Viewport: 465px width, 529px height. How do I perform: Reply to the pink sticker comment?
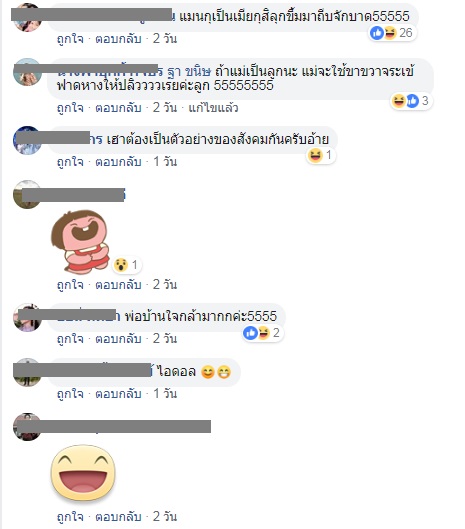[118, 285]
